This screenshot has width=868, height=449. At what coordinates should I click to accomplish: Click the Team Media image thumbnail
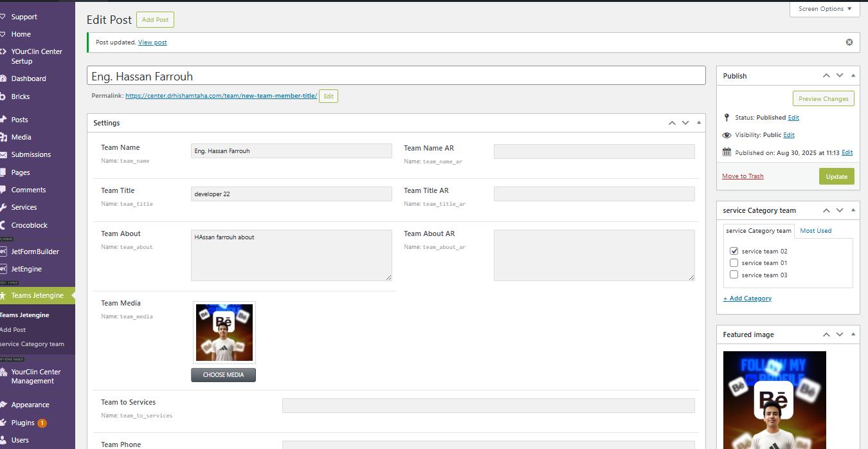(x=224, y=333)
